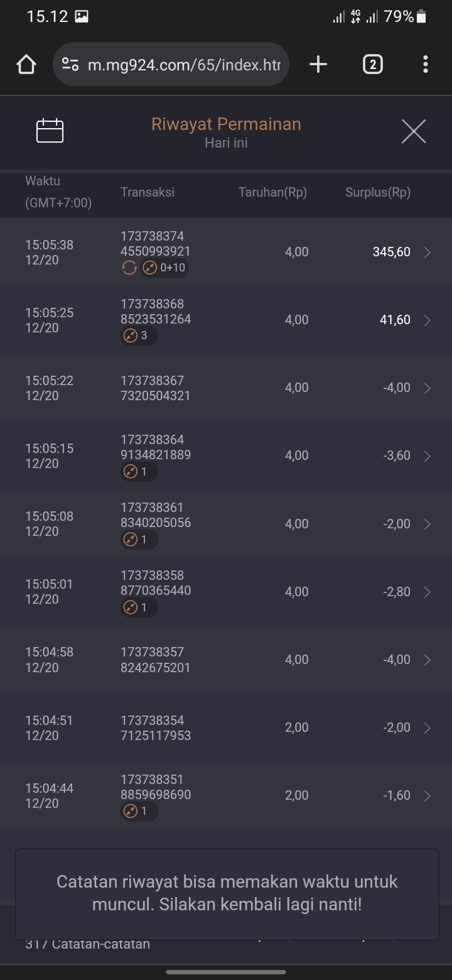Open the browser three-dot menu
This screenshot has width=452, height=980.
pyautogui.click(x=426, y=64)
